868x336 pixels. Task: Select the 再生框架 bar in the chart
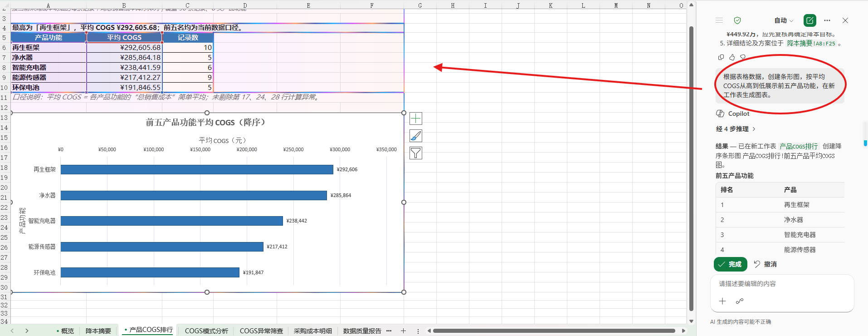tap(197, 169)
